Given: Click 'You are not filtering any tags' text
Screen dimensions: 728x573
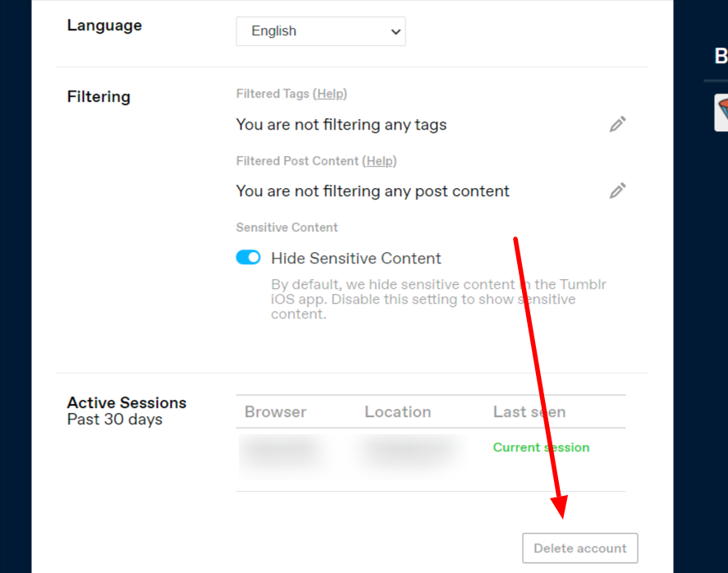Looking at the screenshot, I should click(x=341, y=125).
